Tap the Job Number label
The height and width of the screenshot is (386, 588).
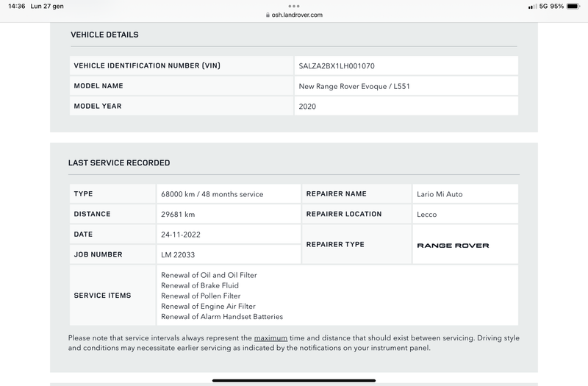(x=98, y=254)
